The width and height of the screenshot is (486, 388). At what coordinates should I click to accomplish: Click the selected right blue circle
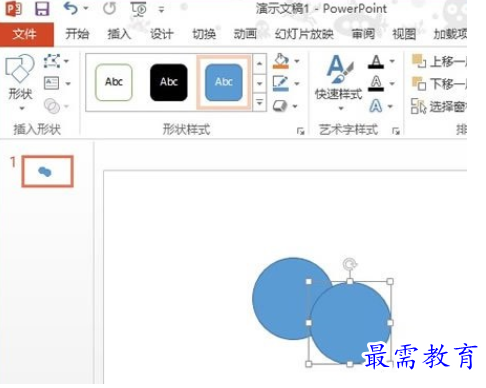point(350,323)
